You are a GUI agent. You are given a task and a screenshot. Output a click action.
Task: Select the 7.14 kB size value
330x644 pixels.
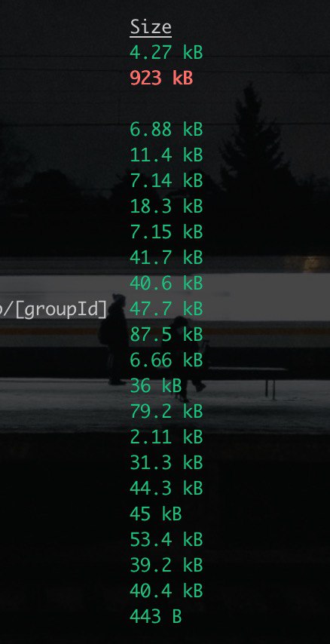[167, 181]
